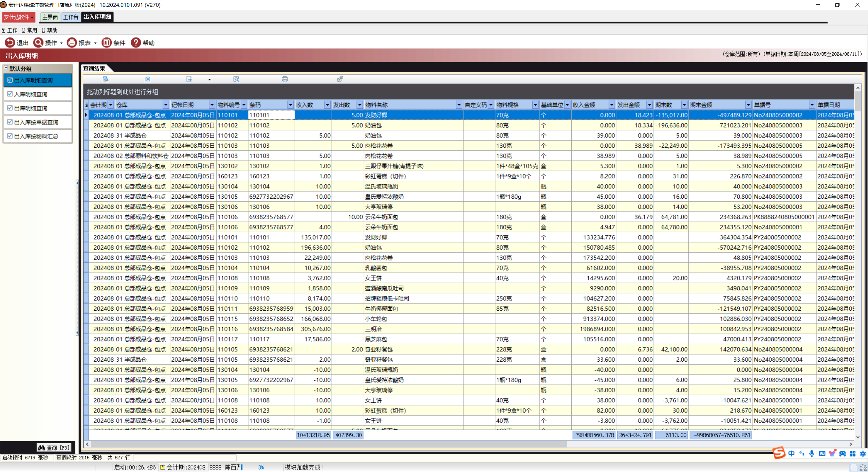
Task: Click the 条件 conditions button
Action: (x=114, y=43)
